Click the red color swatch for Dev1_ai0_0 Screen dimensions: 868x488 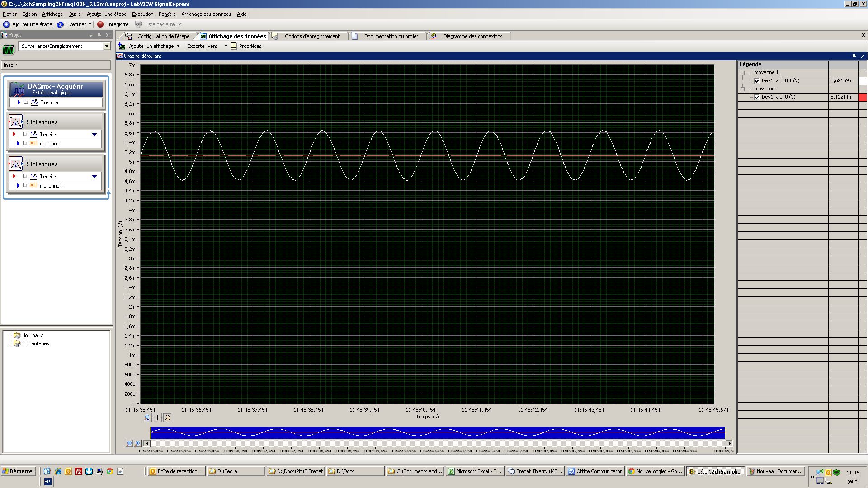coord(863,97)
